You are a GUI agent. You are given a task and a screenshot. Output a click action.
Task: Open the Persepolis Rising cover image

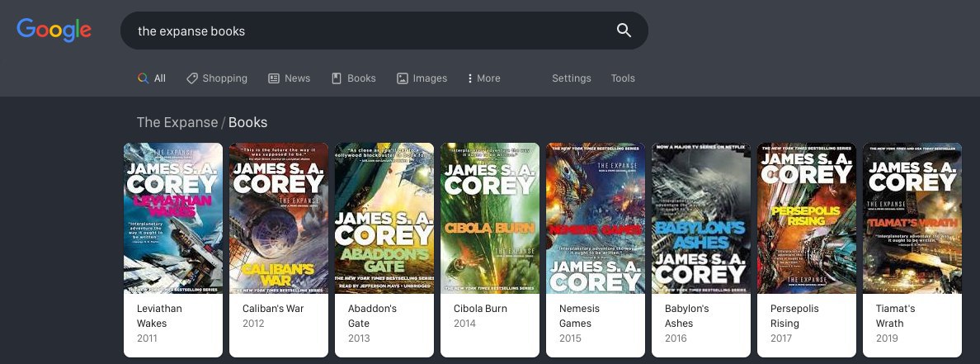pos(807,218)
